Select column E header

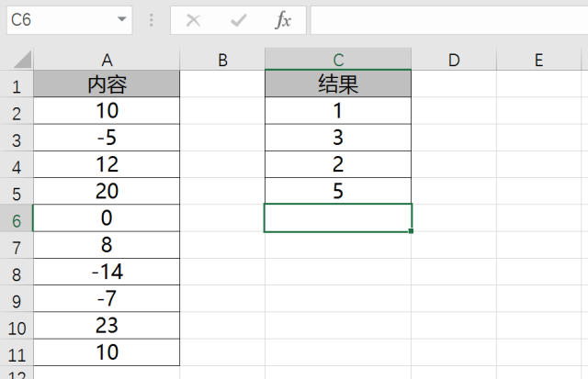[539, 60]
